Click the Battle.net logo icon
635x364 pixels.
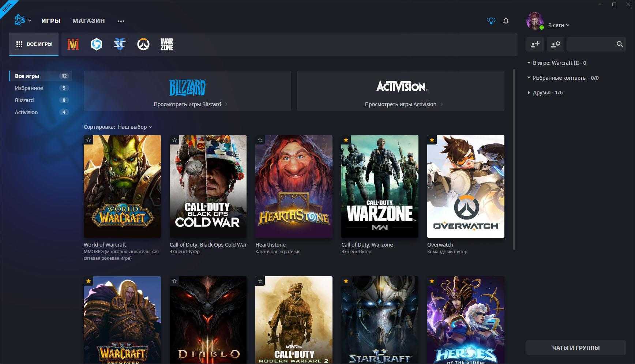pos(19,20)
